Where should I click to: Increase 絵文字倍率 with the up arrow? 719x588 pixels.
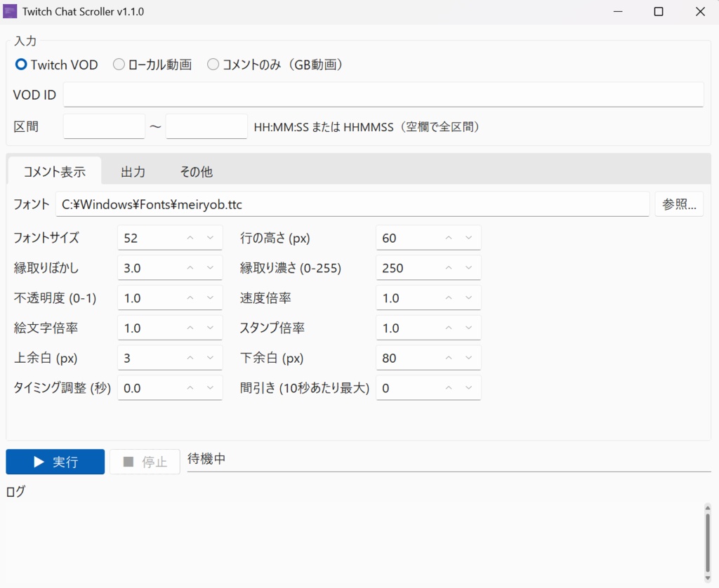(190, 328)
